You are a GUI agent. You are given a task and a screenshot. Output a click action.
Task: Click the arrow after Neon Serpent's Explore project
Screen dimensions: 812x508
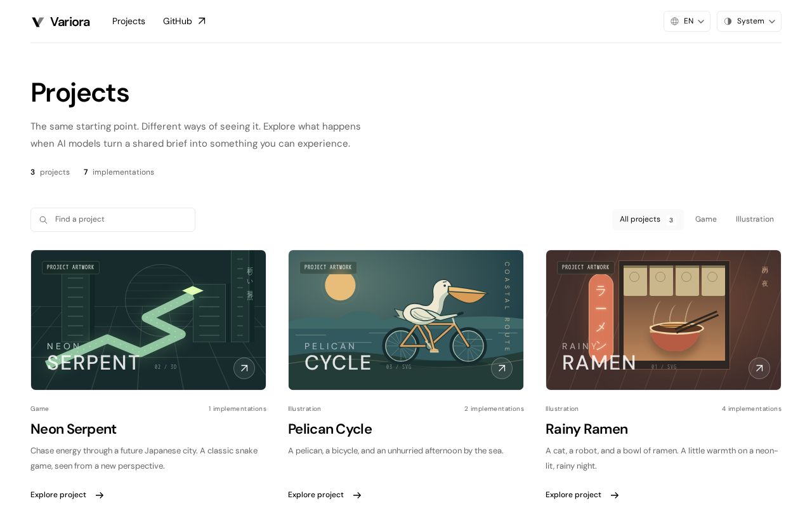tap(100, 495)
